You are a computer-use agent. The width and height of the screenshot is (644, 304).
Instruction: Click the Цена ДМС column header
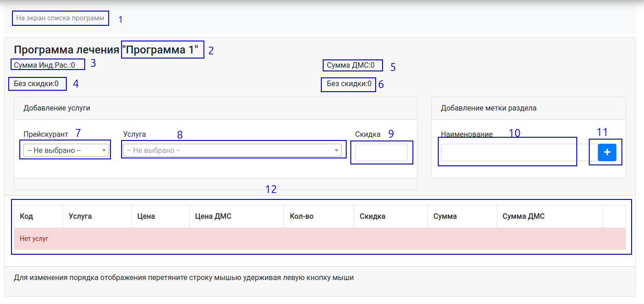(x=213, y=216)
